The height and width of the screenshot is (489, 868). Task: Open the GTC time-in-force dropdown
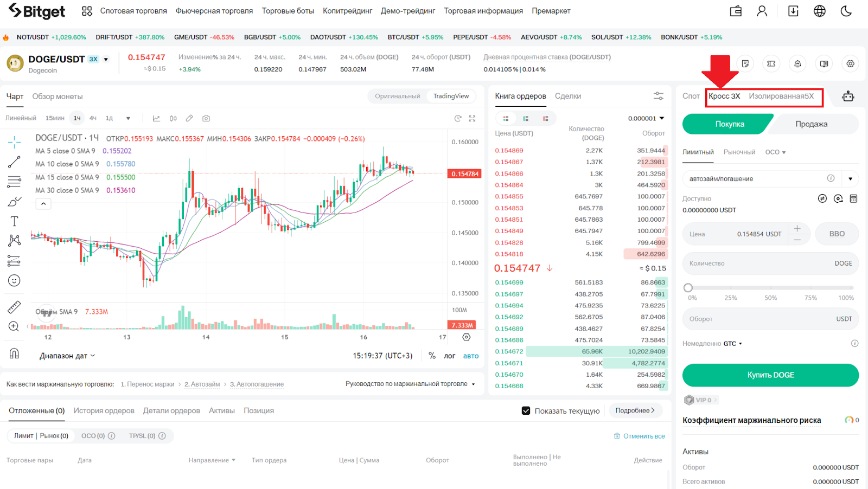click(732, 344)
